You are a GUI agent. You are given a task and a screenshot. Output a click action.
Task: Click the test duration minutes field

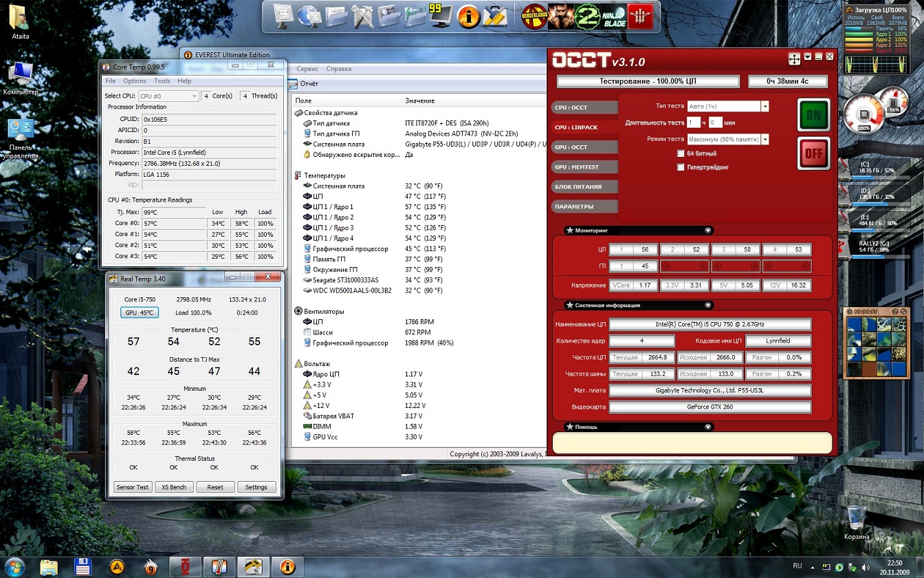715,122
